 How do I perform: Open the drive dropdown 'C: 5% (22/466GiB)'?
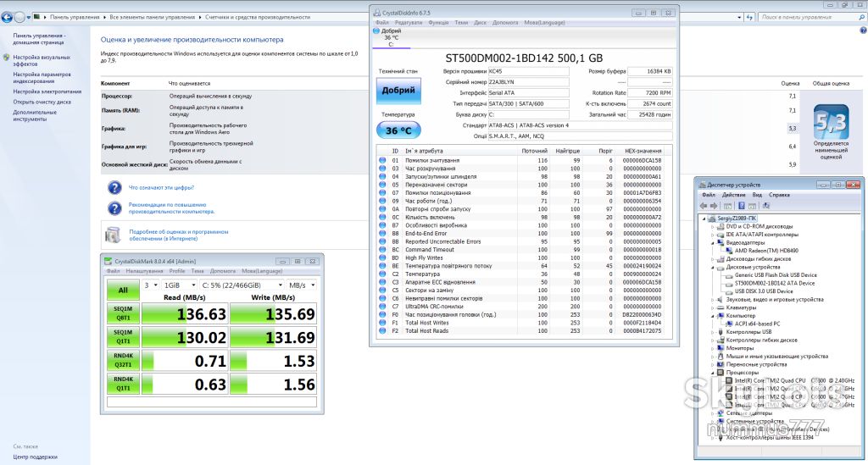point(242,285)
